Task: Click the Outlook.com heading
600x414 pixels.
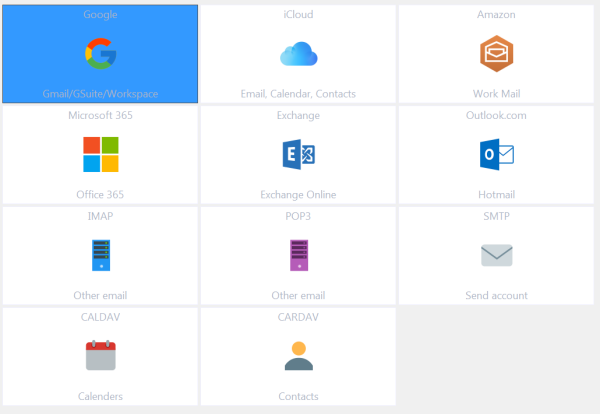Action: click(x=496, y=115)
